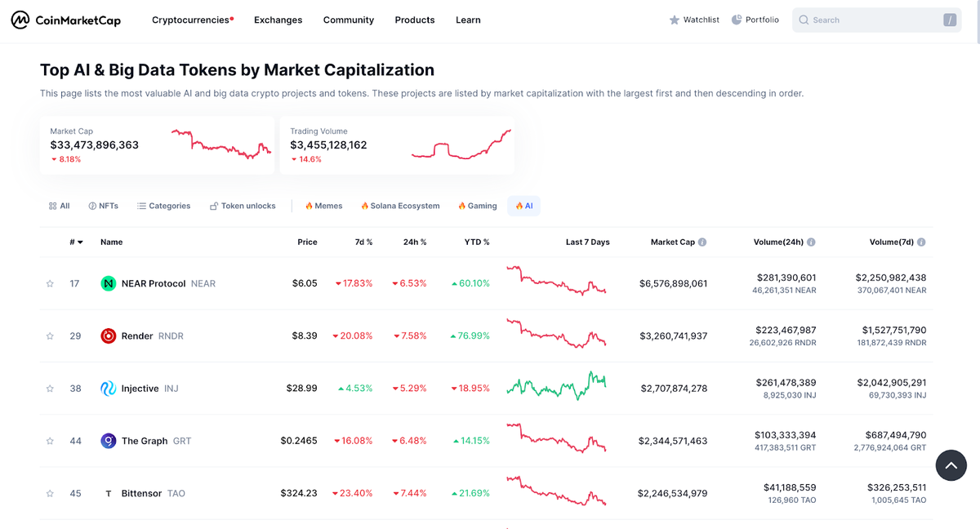Open the Products menu
This screenshot has width=980, height=529.
click(415, 20)
